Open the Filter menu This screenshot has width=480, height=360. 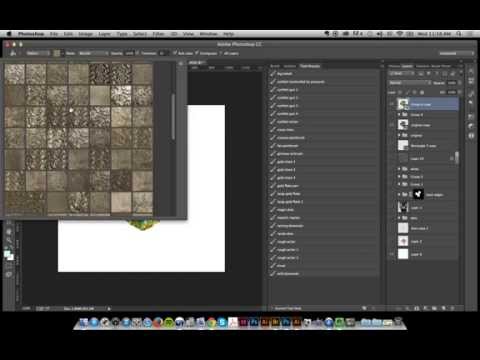click(x=158, y=34)
